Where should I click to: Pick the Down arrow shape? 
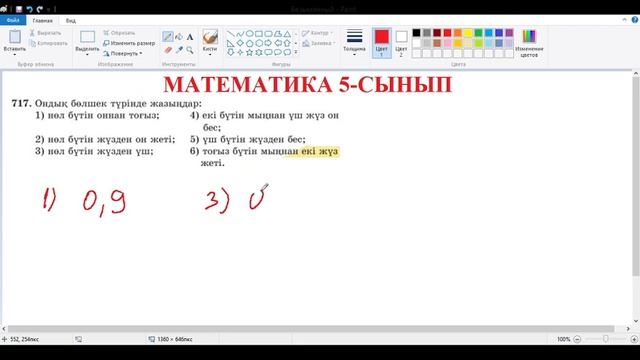[x=231, y=53]
